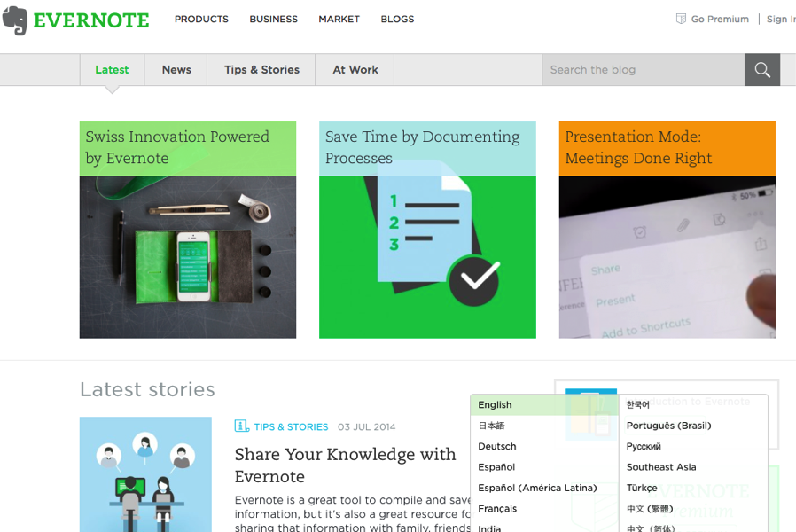Click the Go Premium link

click(720, 19)
